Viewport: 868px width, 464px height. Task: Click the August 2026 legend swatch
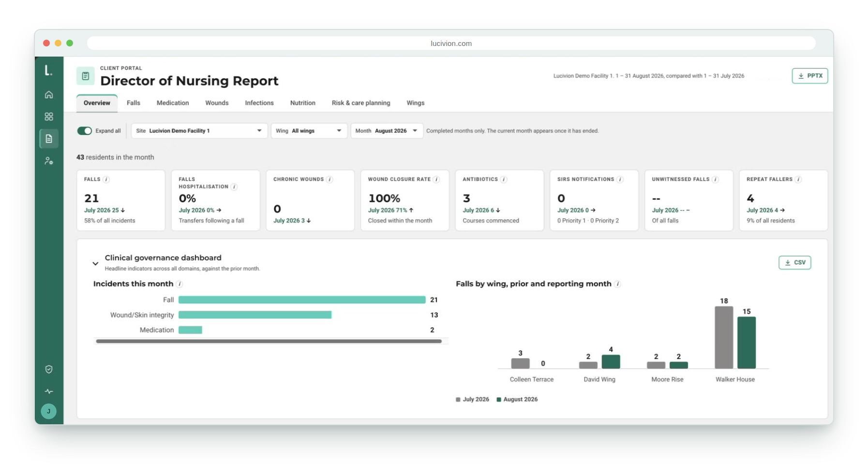pos(499,400)
